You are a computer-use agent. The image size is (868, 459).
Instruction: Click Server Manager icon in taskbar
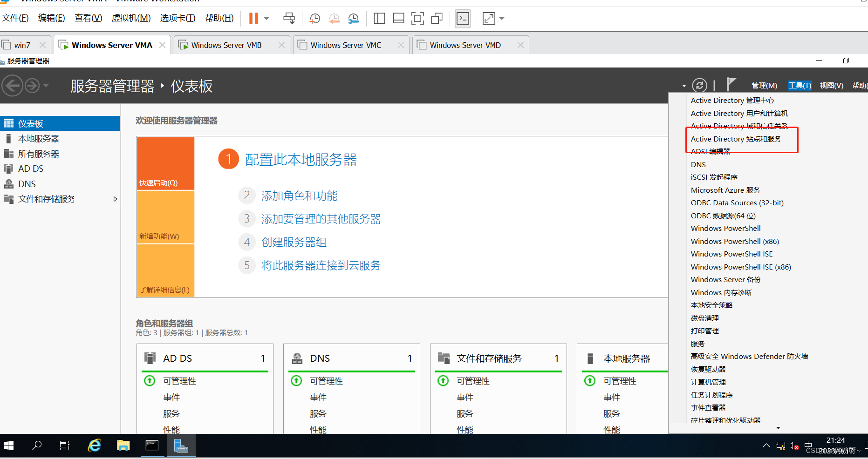pos(181,446)
